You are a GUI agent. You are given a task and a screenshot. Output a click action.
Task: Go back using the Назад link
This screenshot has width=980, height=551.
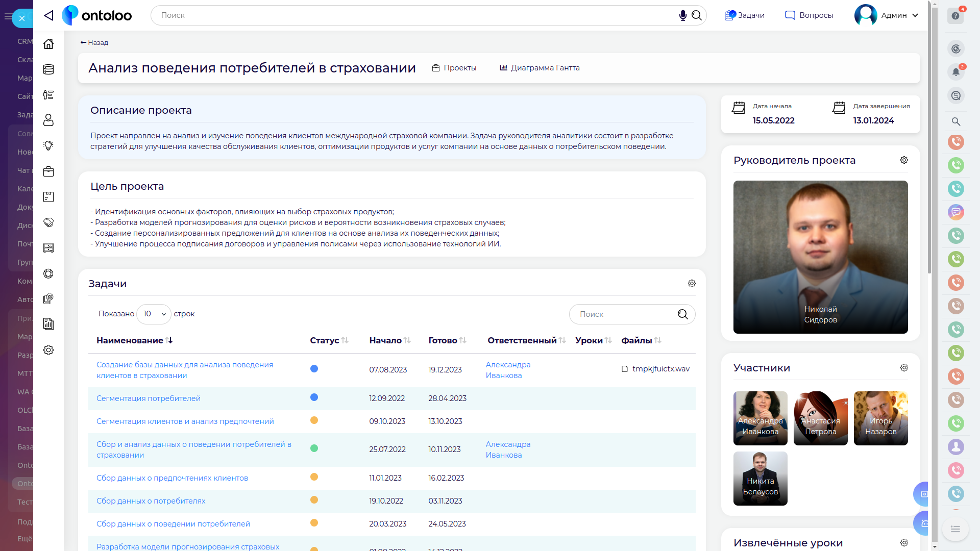[x=94, y=42]
